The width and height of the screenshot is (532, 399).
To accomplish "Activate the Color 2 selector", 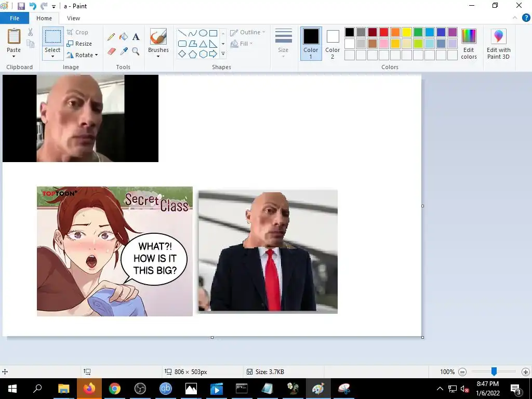I will tap(332, 44).
